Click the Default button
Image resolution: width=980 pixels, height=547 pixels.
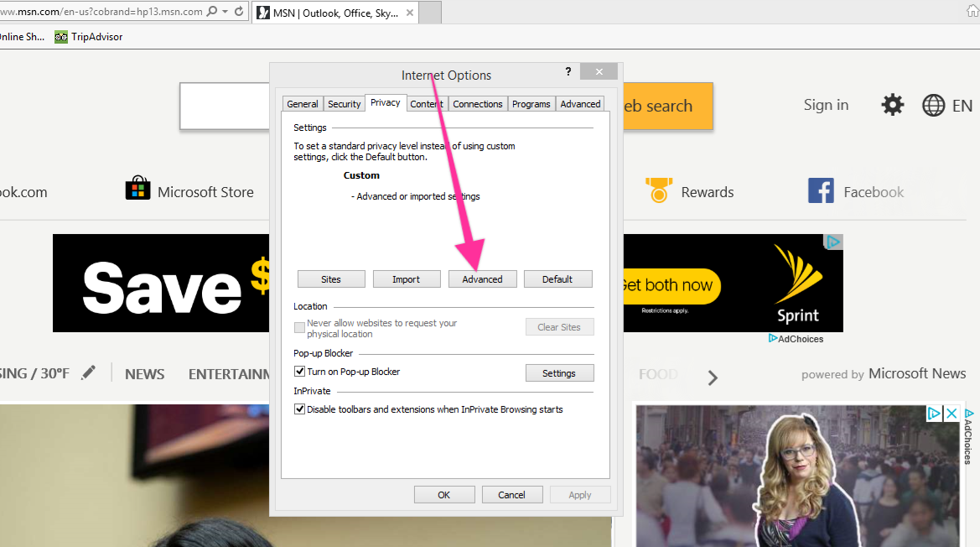pyautogui.click(x=557, y=279)
